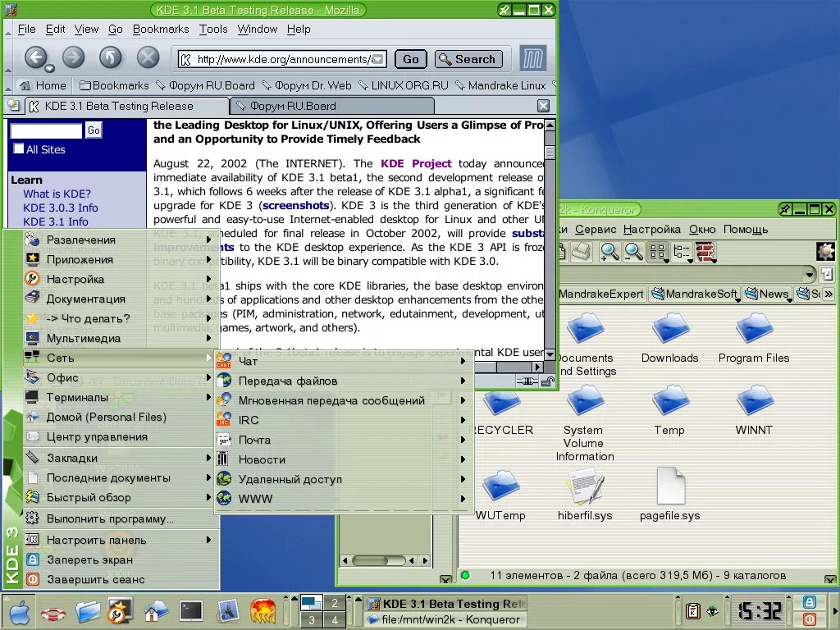Image resolution: width=840 pixels, height=630 pixels.
Task: Choose Завершить сеанс in the K menu
Action: pos(121,579)
